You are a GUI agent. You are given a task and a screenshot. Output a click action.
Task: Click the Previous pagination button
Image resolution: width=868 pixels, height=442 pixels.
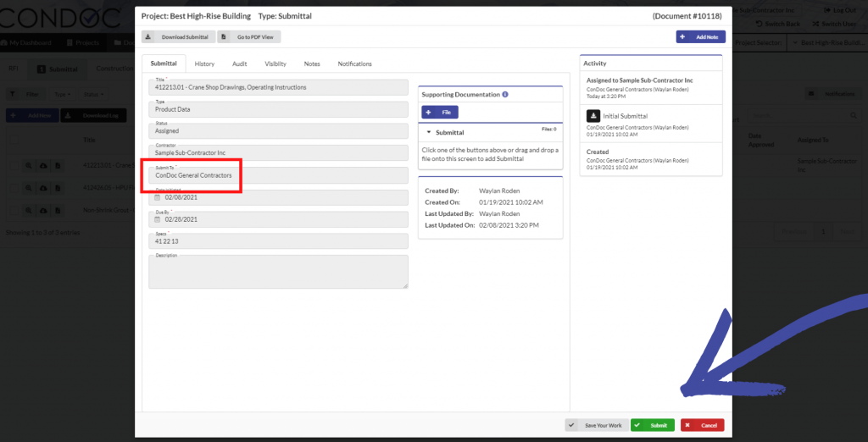click(794, 231)
